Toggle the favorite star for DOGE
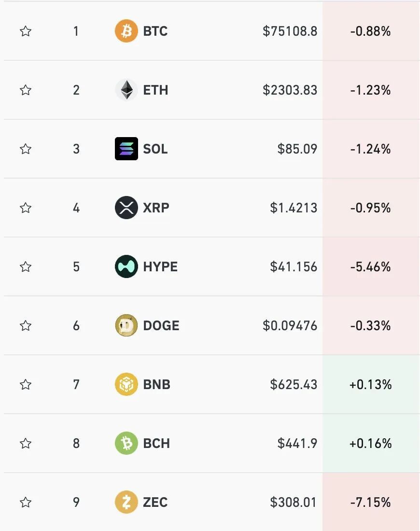Image resolution: width=420 pixels, height=531 pixels. point(26,326)
